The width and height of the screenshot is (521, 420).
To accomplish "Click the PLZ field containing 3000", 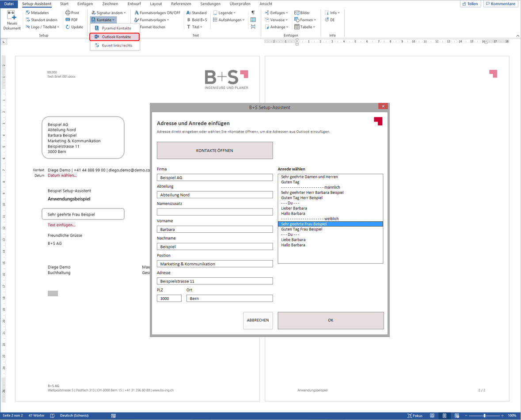I will 169,299.
